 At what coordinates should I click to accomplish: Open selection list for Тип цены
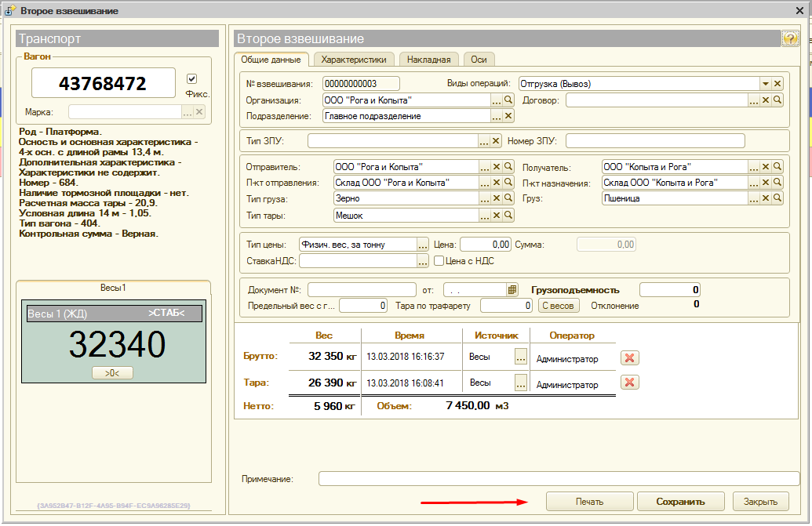[x=423, y=245]
